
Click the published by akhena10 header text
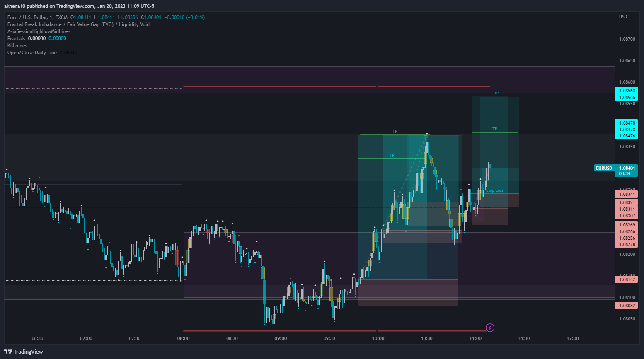(79, 6)
